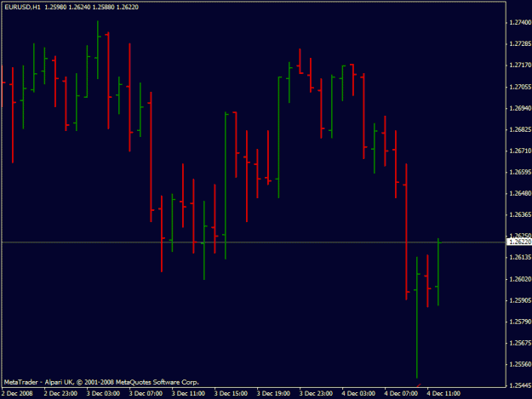Click the 1.26020 price scale value

point(520,279)
